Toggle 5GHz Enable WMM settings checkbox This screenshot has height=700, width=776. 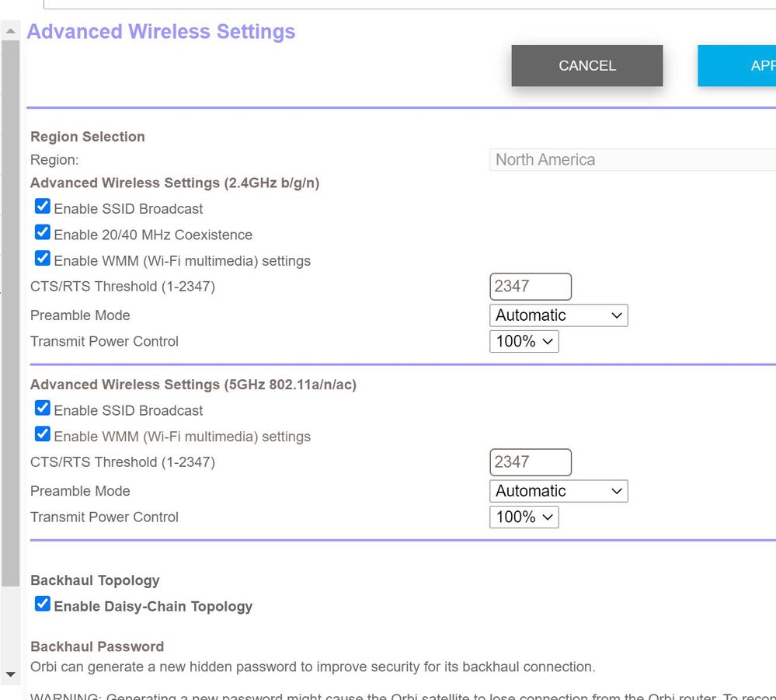point(43,435)
